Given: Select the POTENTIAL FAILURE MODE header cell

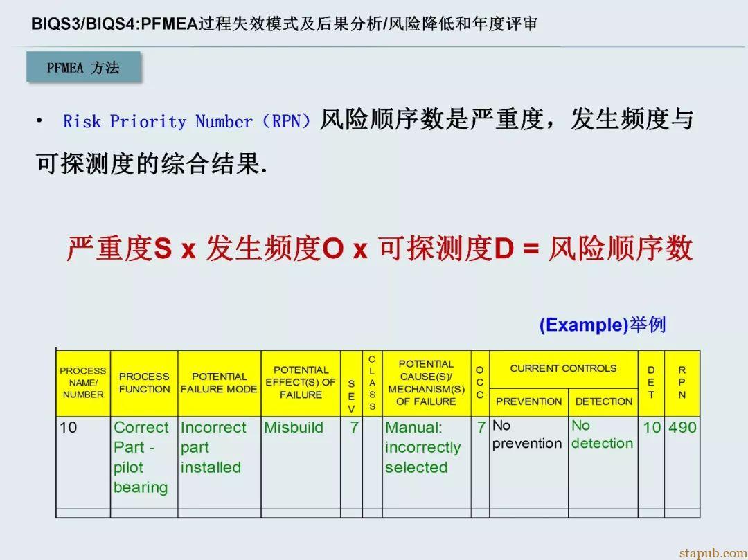Looking at the screenshot, I should coord(220,383).
